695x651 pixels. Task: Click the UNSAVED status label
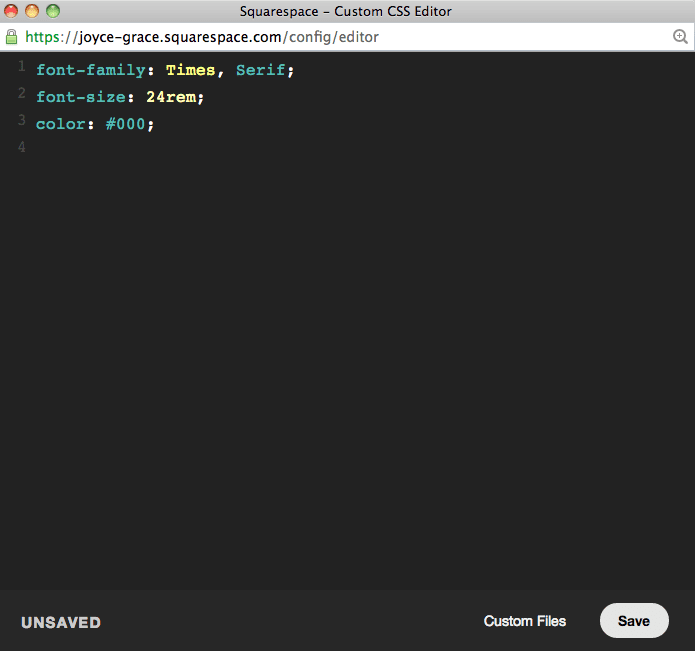pyautogui.click(x=61, y=623)
